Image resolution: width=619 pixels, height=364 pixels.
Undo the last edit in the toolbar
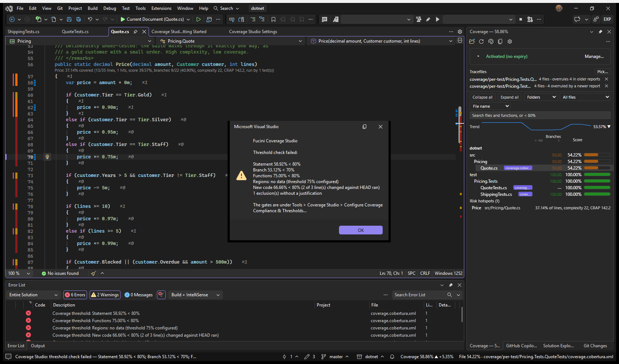pos(90,19)
